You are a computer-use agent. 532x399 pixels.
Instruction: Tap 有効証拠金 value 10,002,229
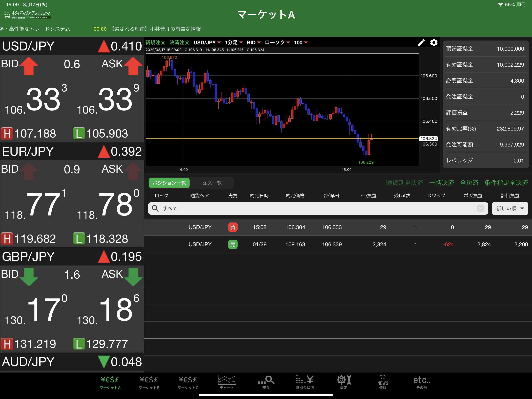tap(510, 65)
